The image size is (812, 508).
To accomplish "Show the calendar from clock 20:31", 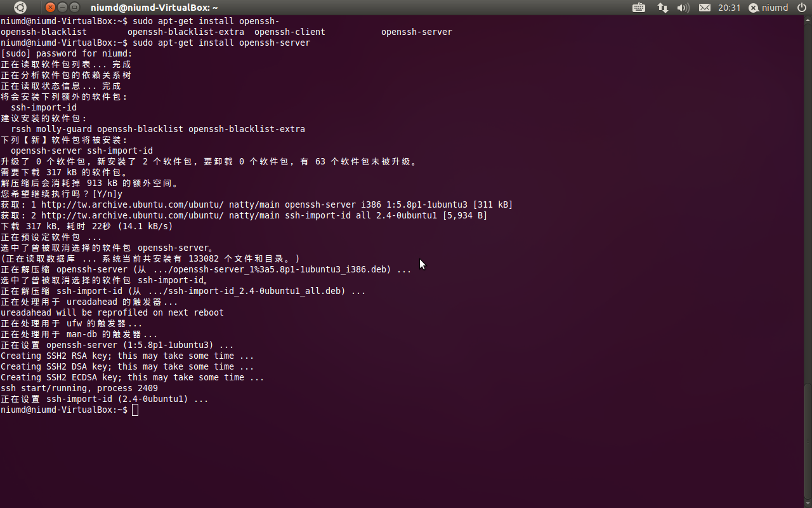I will tap(729, 8).
